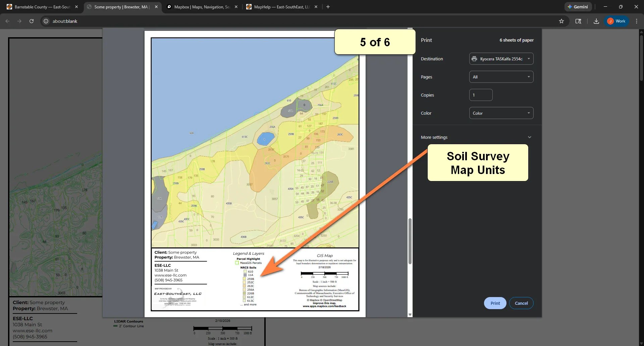
Task: Click the forward navigation arrow
Action: [x=19, y=21]
